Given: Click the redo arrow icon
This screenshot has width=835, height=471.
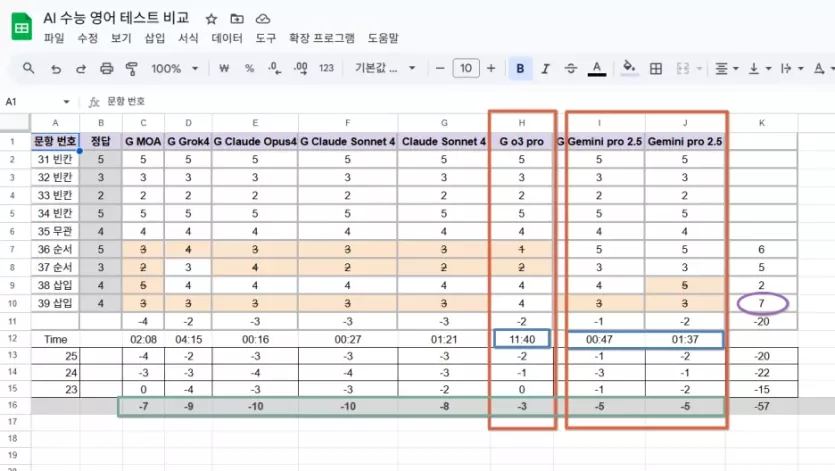Looking at the screenshot, I should tap(81, 69).
